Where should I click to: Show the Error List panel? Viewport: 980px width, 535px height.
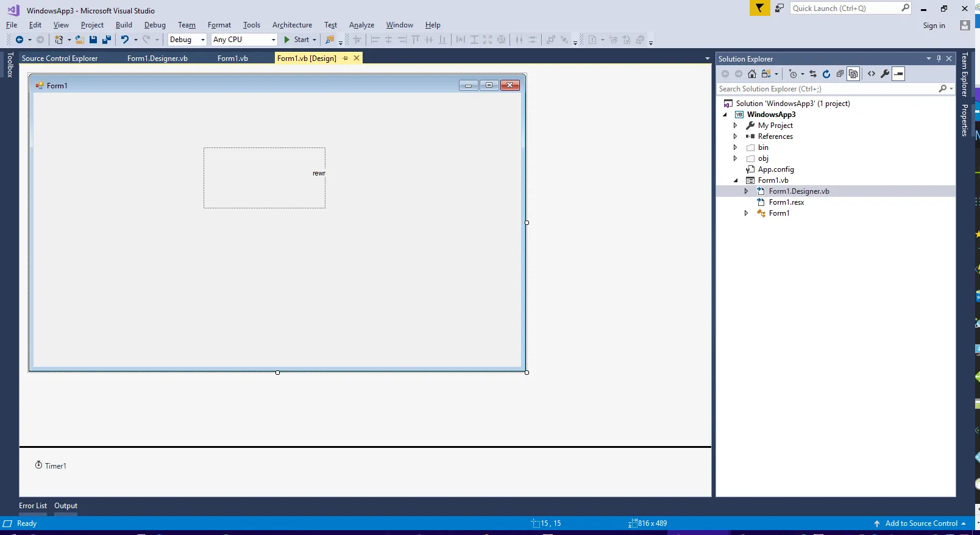coord(33,506)
